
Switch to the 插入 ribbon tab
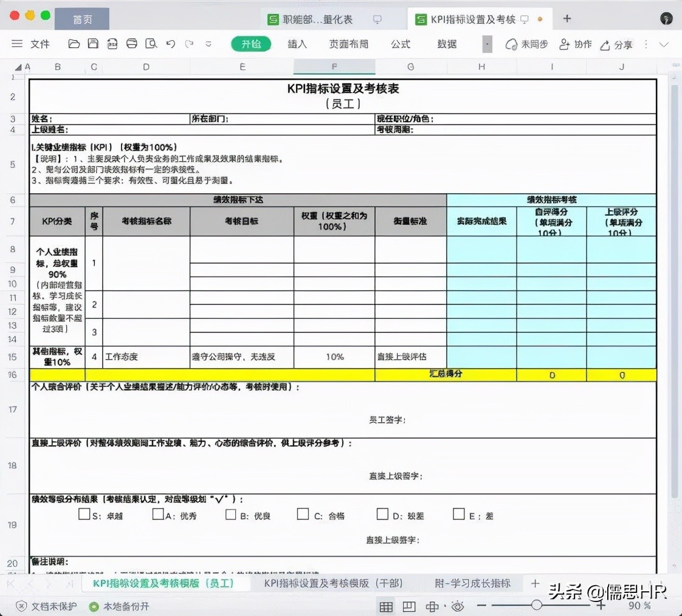point(297,44)
